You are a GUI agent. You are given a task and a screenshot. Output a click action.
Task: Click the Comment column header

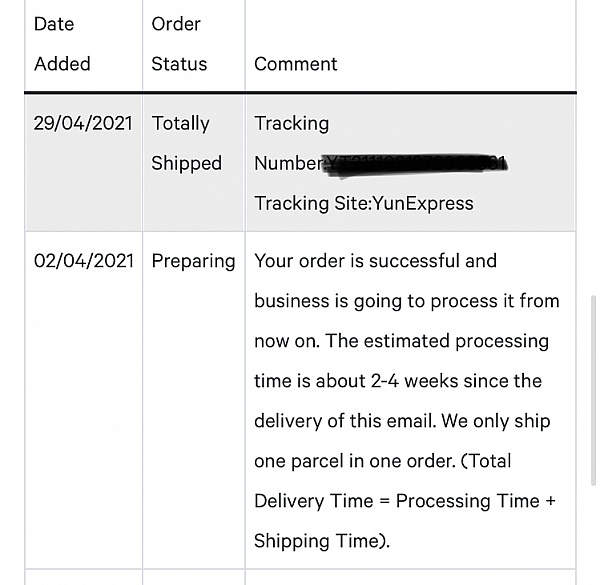(x=295, y=64)
